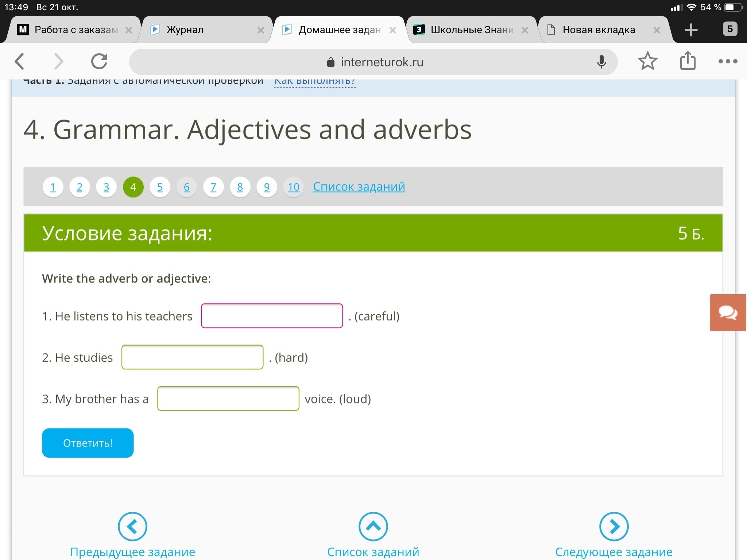747x560 pixels.
Task: Open the share sheet icon
Action: tap(688, 61)
